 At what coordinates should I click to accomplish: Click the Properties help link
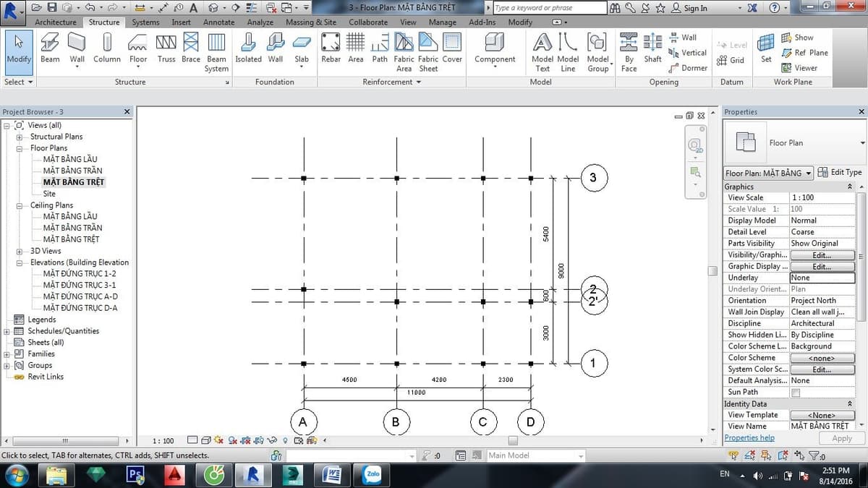(749, 438)
